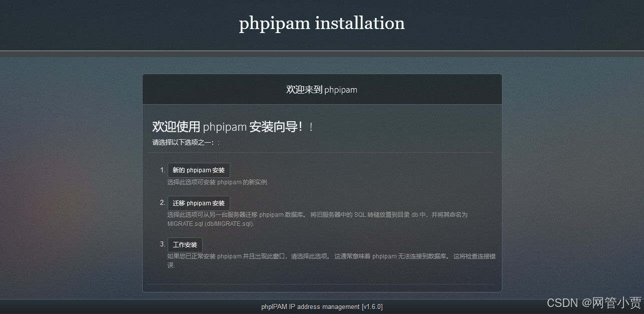Click the 欢迎使用 phpipam 安装向导 heading
The height and width of the screenshot is (314, 644).
click(x=233, y=127)
